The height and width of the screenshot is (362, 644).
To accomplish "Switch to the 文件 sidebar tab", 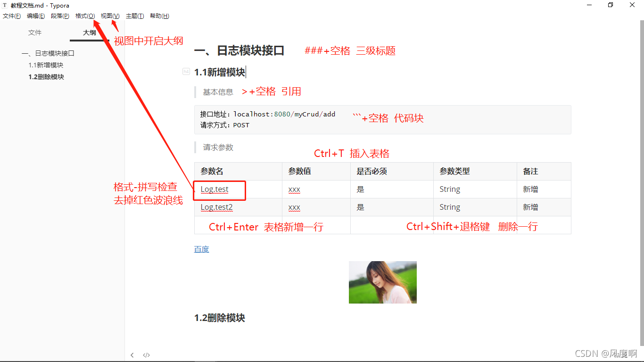I will coord(35,33).
